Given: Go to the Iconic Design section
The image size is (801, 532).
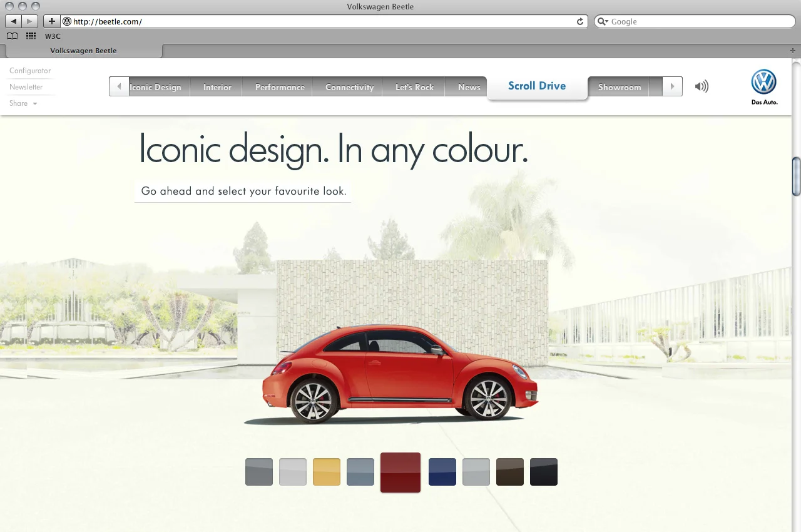Looking at the screenshot, I should [156, 87].
